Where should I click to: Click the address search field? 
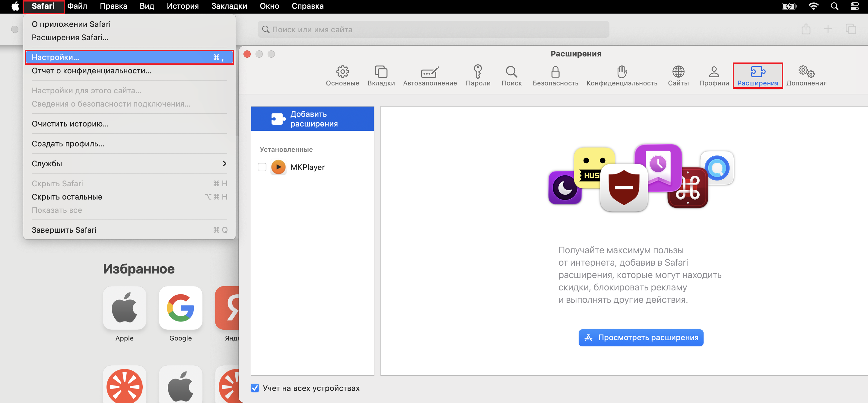coord(433,29)
